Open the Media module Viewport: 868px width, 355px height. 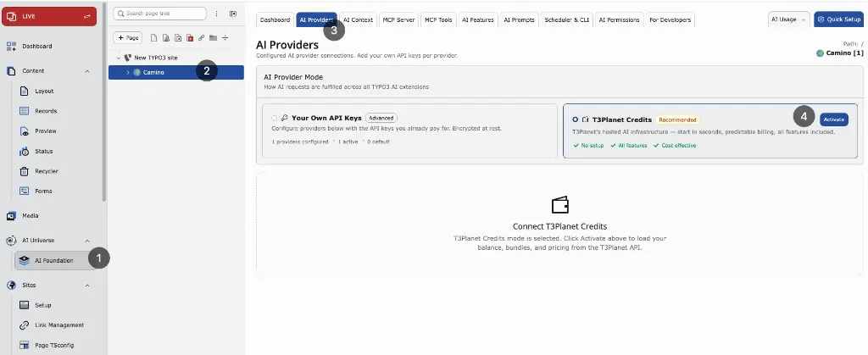pyautogui.click(x=30, y=216)
